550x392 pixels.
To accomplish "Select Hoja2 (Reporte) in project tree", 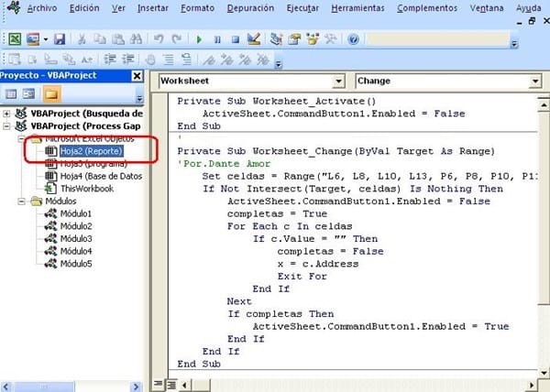I will point(91,151).
